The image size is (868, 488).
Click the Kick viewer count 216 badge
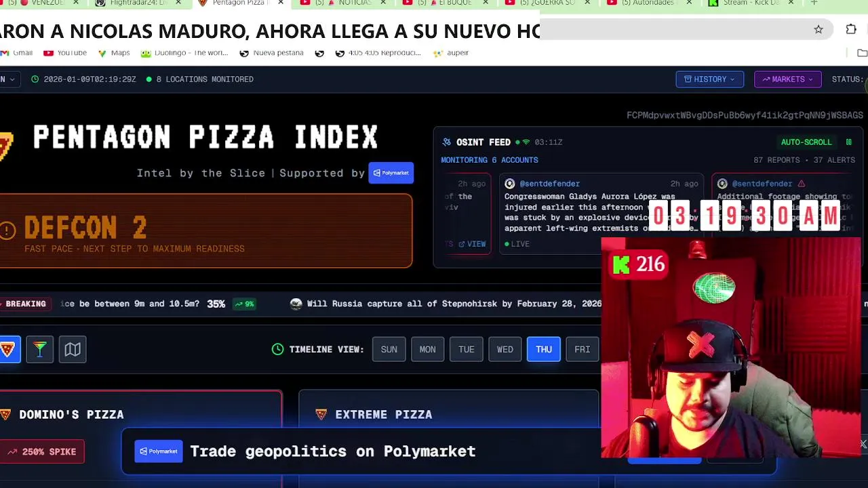click(x=639, y=264)
